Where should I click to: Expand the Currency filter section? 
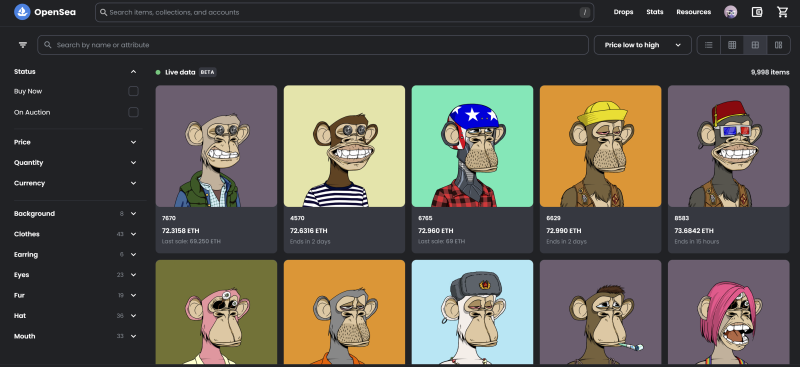point(133,183)
